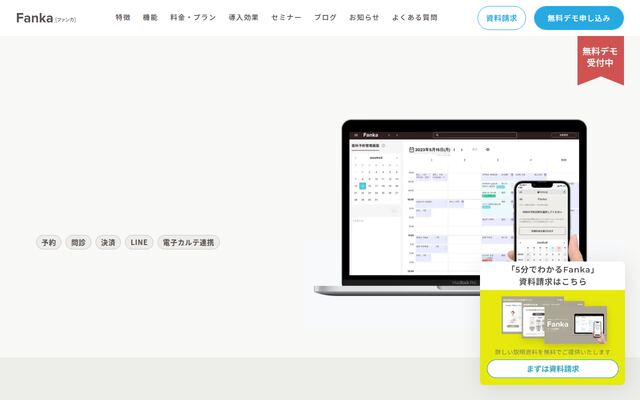Select 料金・プラン in the navigation
The image size is (640, 400).
click(x=193, y=18)
